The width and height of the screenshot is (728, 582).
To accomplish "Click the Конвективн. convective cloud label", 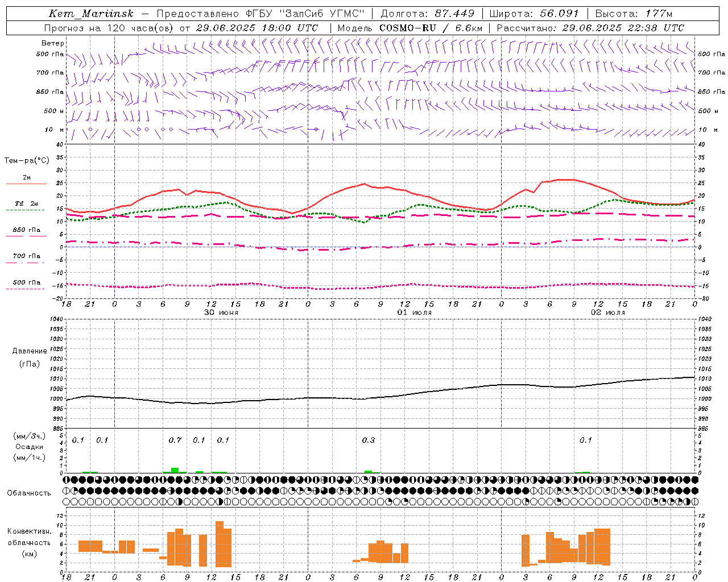I will (30, 531).
